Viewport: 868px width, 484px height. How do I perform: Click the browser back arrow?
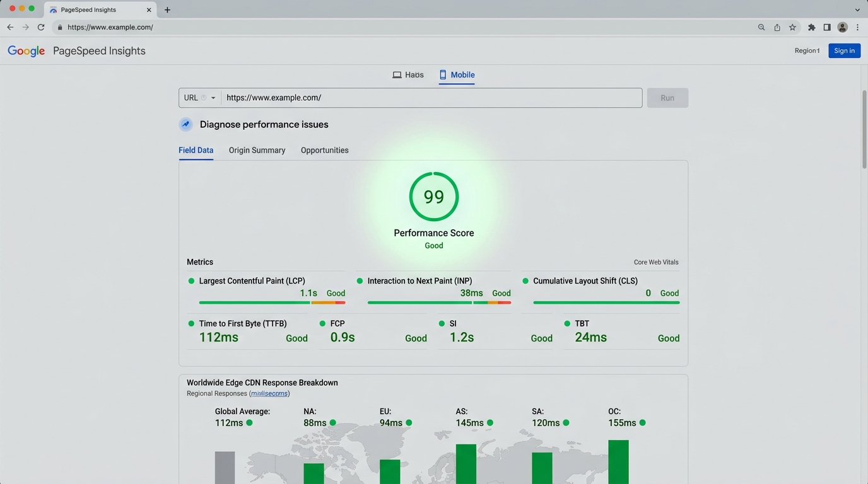click(10, 27)
